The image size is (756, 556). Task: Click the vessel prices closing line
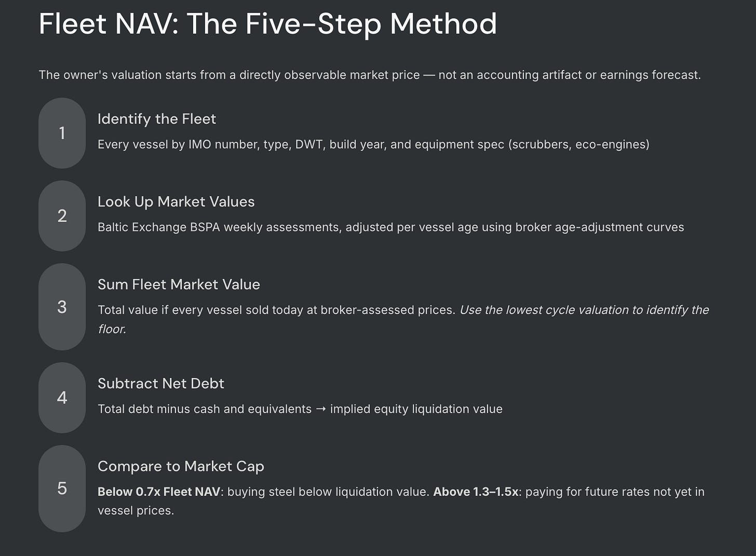tap(136, 511)
